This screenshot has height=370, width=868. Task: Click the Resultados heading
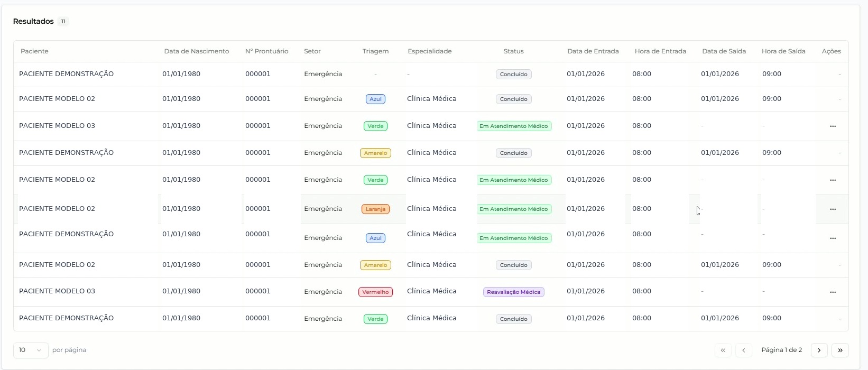(33, 21)
